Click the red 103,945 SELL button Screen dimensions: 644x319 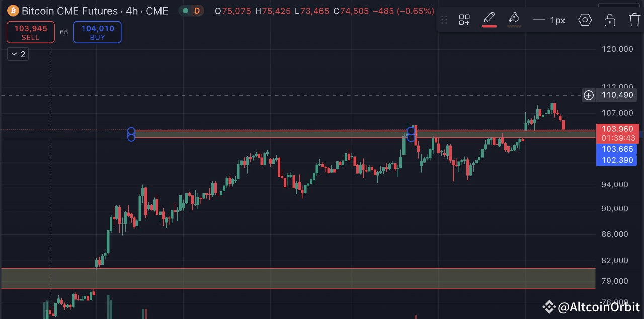(30, 32)
